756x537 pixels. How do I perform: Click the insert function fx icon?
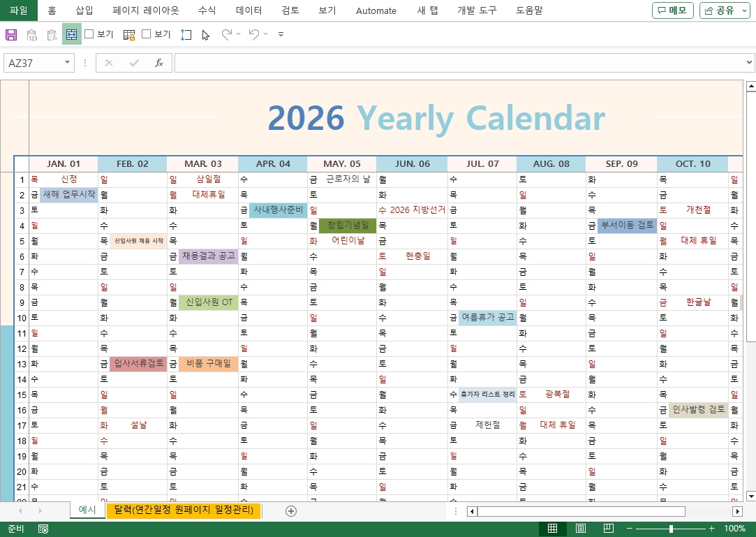[x=158, y=63]
